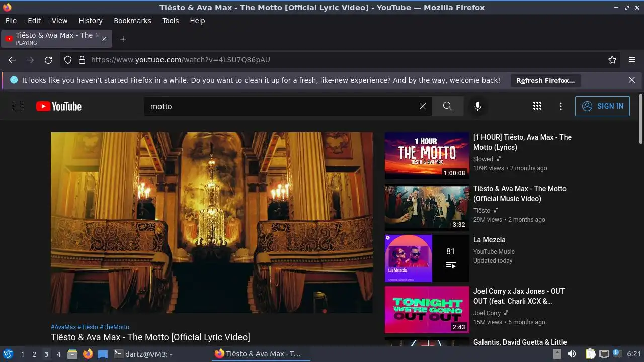644x362 pixels.
Task: Open the YouTube guide hamburger menu
Action: [x=18, y=106]
